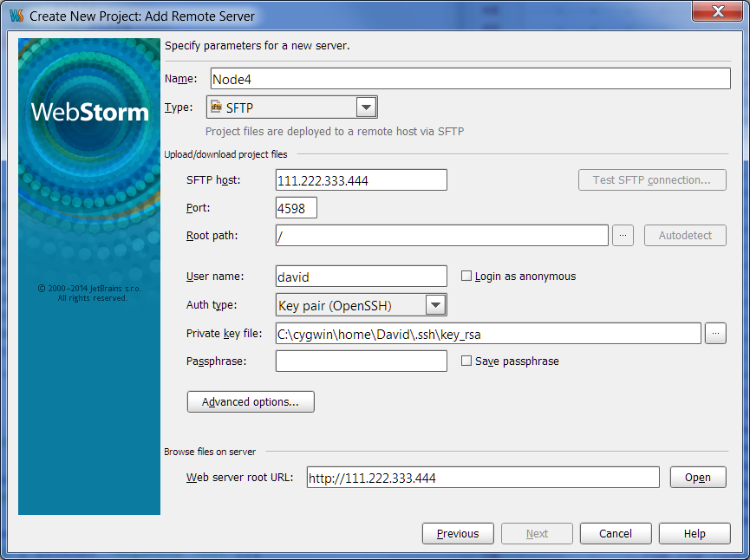This screenshot has width=750, height=560.
Task: Click the 'Auth type:' label
Action: point(212,304)
